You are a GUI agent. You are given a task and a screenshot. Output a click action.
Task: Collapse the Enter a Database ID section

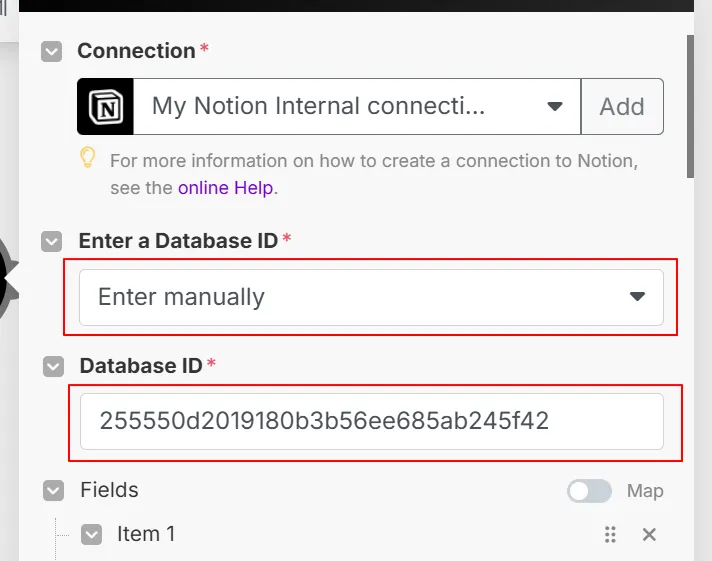tap(51, 241)
